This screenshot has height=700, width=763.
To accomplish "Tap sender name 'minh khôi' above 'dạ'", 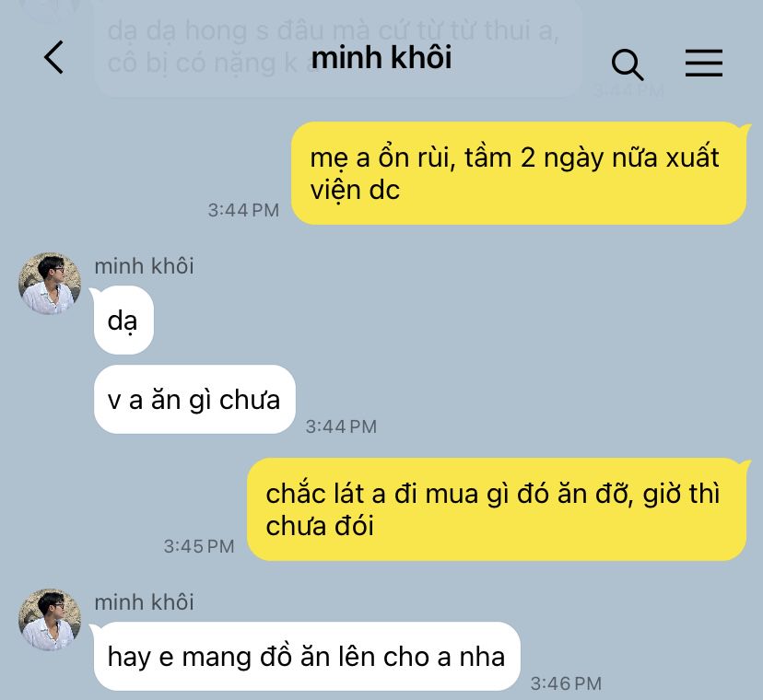I will 144,266.
